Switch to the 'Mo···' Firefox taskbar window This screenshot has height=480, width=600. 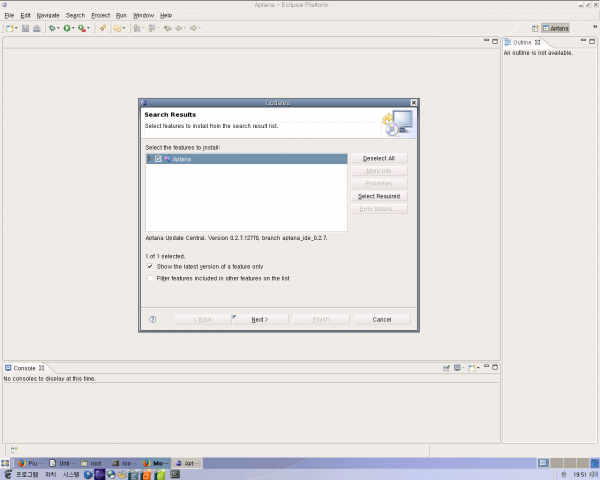(155, 464)
